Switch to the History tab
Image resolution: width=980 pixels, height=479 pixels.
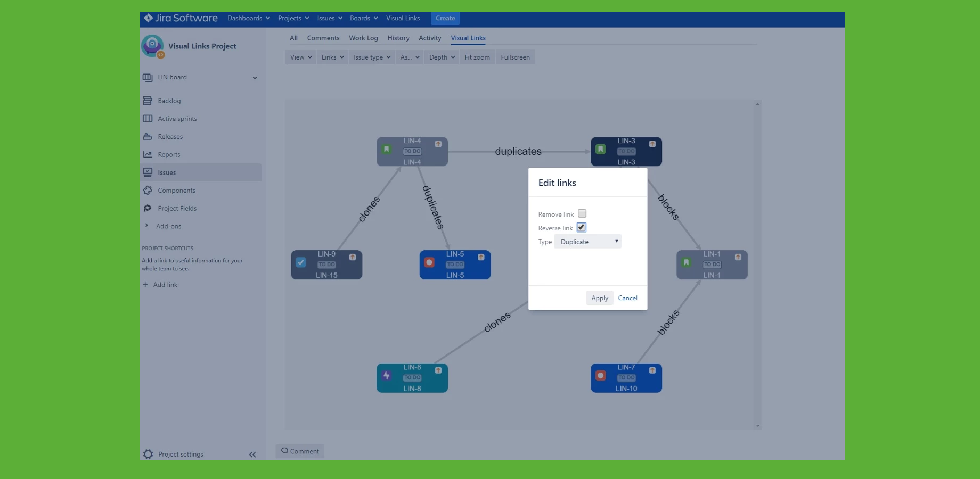click(x=398, y=38)
